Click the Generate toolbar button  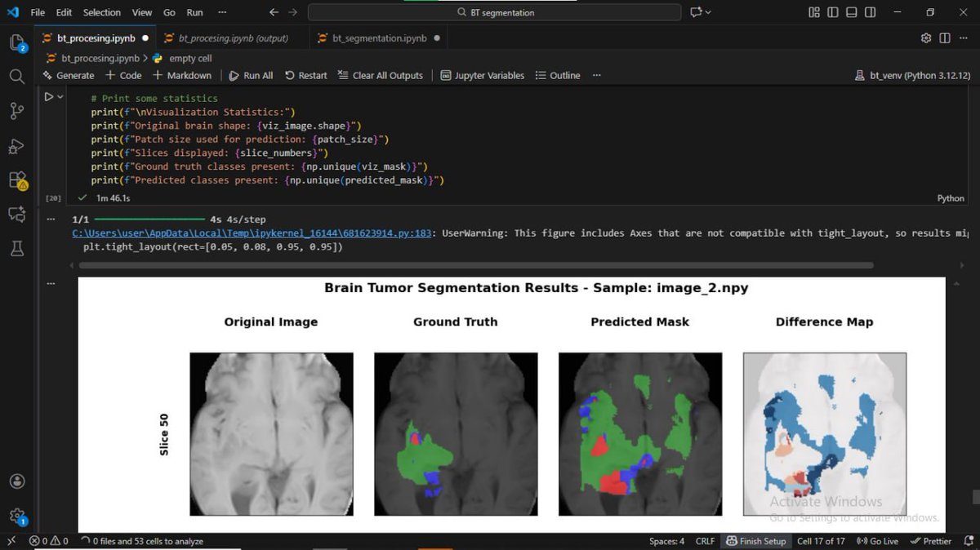68,75
